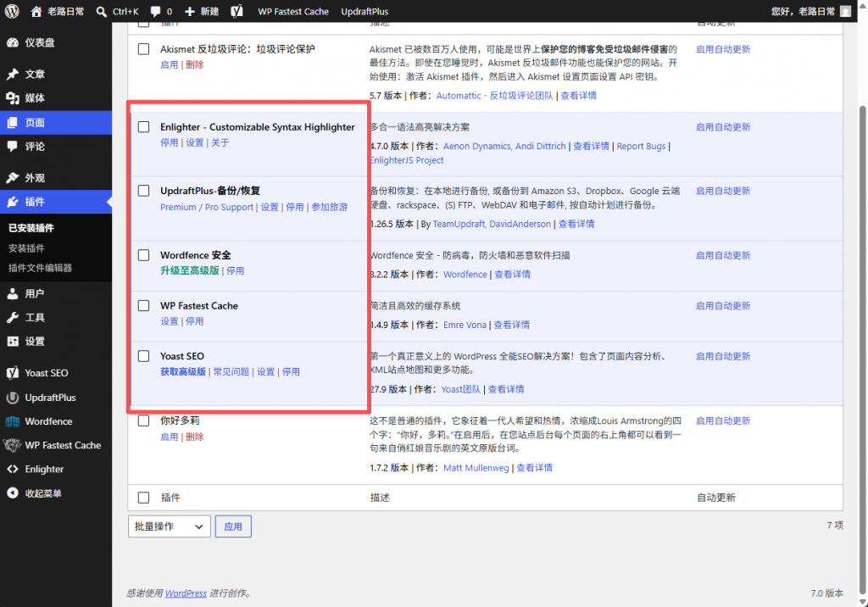The width and height of the screenshot is (868, 607).
Task: Open the comments bubble icon in admin bar
Action: coord(156,11)
